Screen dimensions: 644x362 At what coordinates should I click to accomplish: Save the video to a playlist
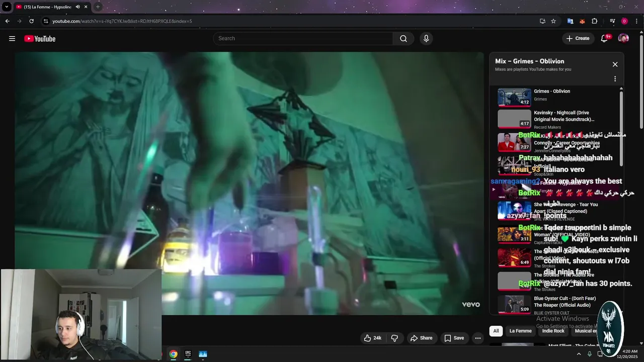[x=454, y=338]
